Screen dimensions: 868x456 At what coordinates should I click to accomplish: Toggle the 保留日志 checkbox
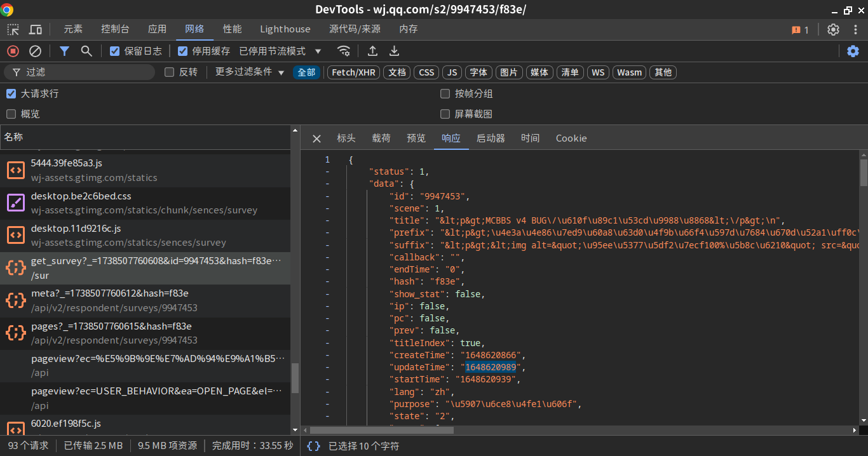click(114, 51)
